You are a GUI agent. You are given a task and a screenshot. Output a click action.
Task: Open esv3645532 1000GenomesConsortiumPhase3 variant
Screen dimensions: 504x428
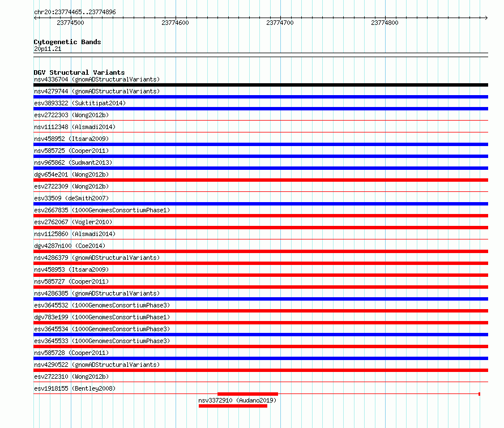[x=102, y=305]
